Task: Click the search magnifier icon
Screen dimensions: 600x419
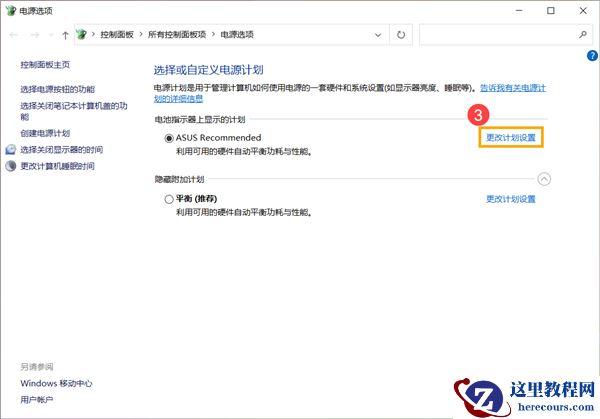Action: pos(583,34)
